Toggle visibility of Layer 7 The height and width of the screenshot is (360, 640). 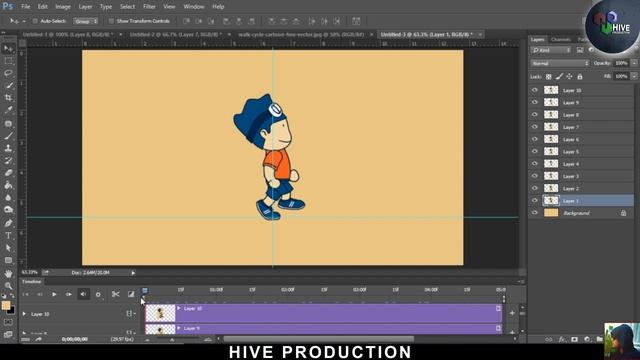(x=535, y=127)
